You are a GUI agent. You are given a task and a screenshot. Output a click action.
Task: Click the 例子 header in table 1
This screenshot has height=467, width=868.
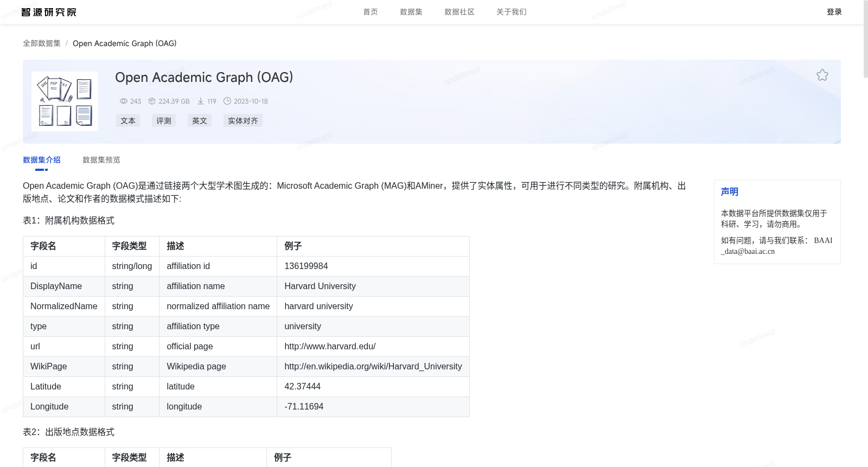(x=373, y=246)
